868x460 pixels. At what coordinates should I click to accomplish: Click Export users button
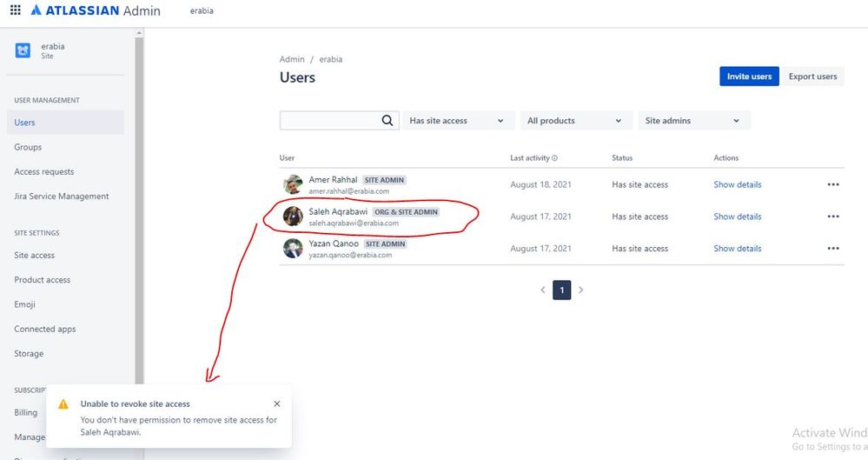pyautogui.click(x=812, y=77)
